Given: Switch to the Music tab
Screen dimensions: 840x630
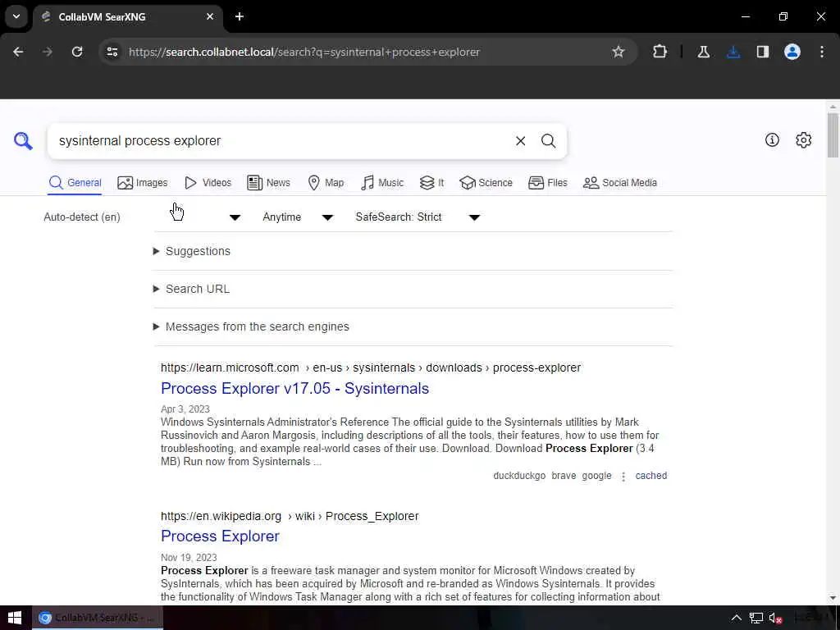Looking at the screenshot, I should click(x=382, y=183).
